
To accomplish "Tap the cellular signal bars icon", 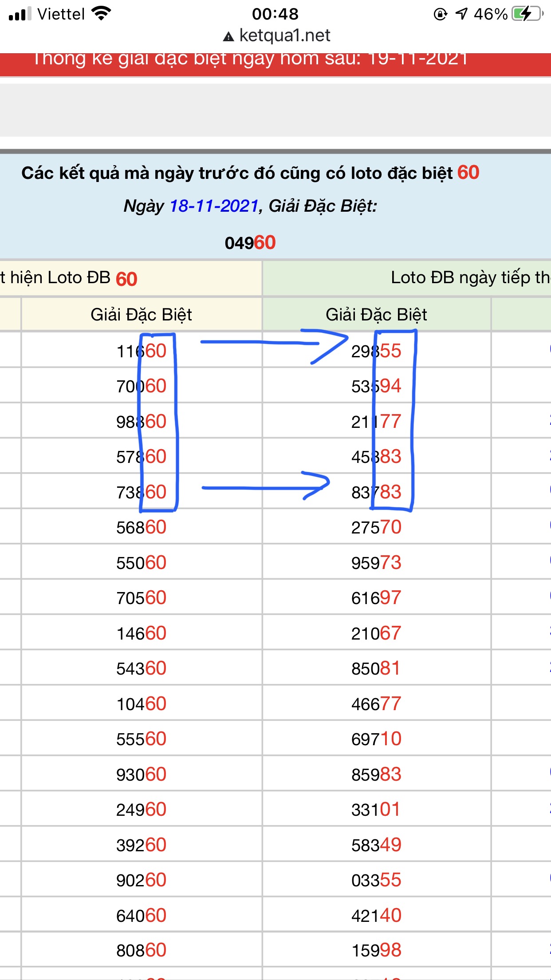I will tap(20, 14).
